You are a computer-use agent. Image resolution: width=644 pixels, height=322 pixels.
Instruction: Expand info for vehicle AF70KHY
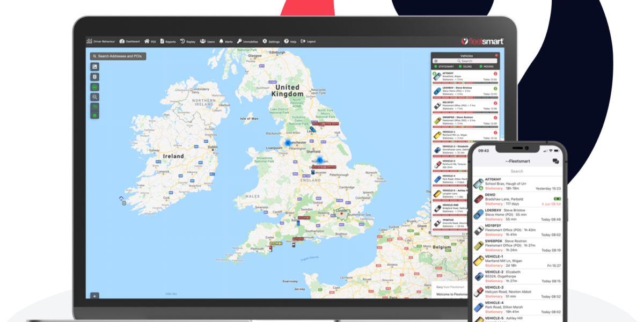tap(495, 74)
